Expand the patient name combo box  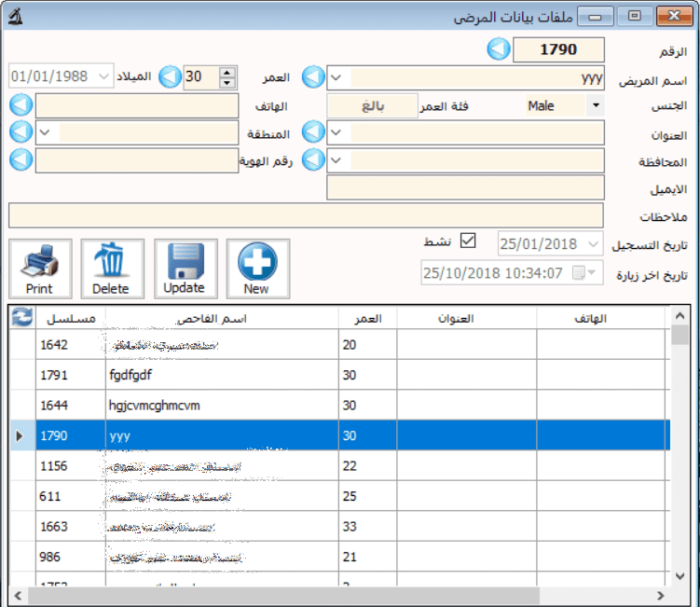336,77
